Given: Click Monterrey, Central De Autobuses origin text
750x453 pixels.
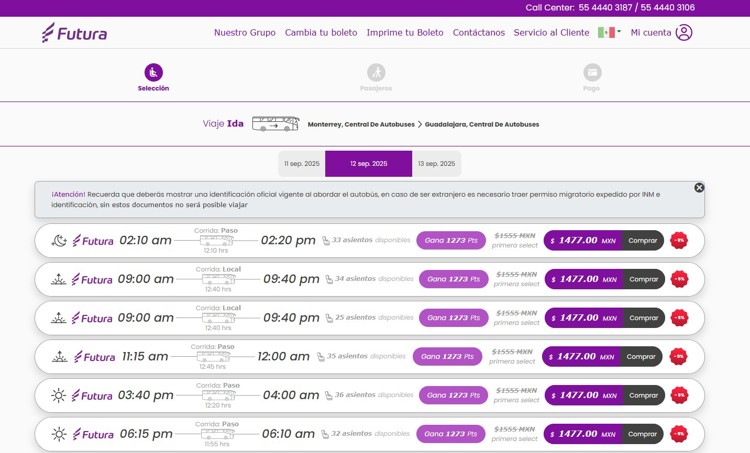Looking at the screenshot, I should [361, 124].
